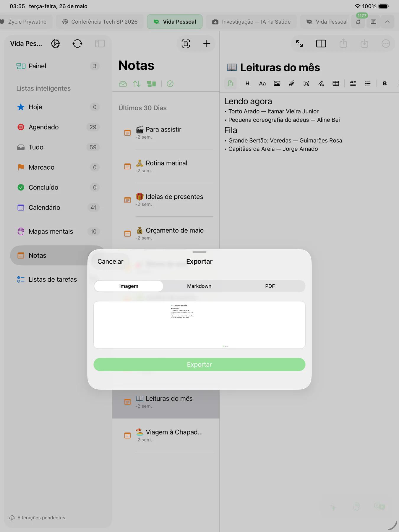Image resolution: width=399 pixels, height=532 pixels.
Task: Switch to Investigação — IA na Saúde tab
Action: click(251, 22)
